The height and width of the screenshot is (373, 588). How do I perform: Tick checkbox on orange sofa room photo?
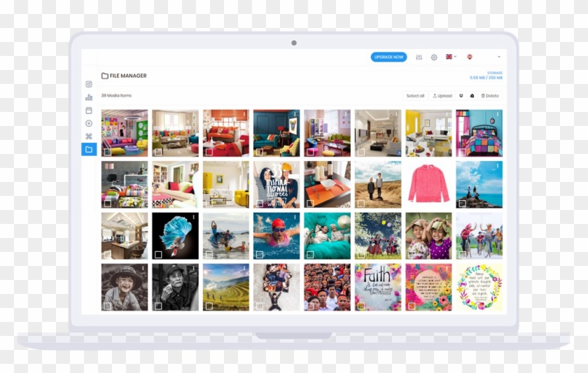(209, 152)
